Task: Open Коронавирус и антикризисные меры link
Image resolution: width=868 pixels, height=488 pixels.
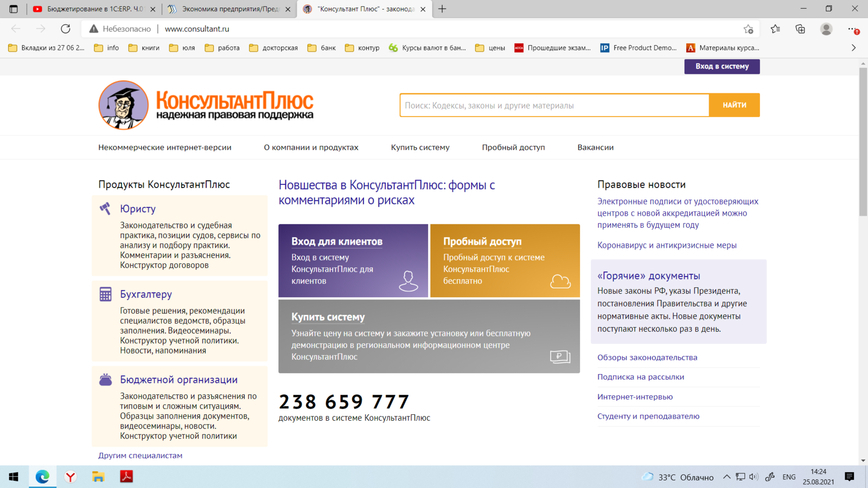Action: [x=667, y=245]
